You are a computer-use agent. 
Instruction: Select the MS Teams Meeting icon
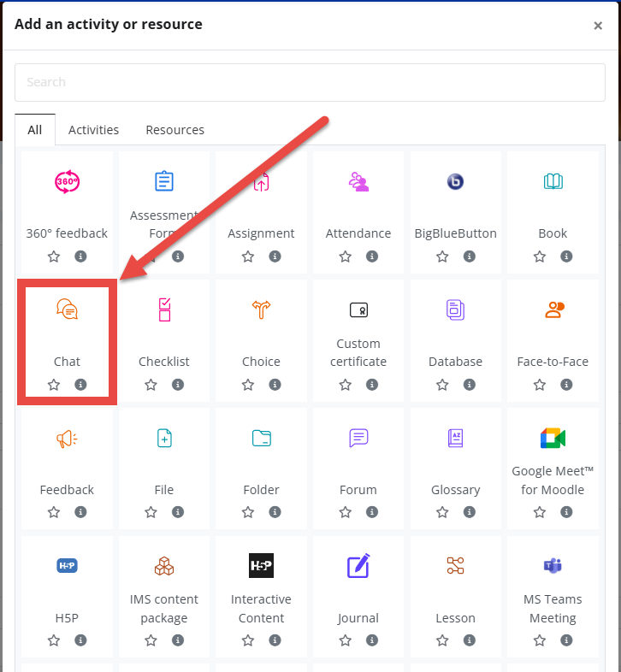click(x=553, y=566)
